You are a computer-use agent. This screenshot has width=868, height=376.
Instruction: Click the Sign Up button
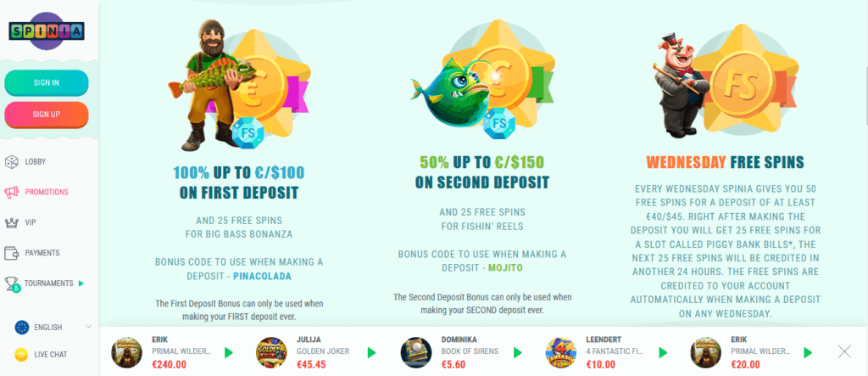(x=47, y=115)
